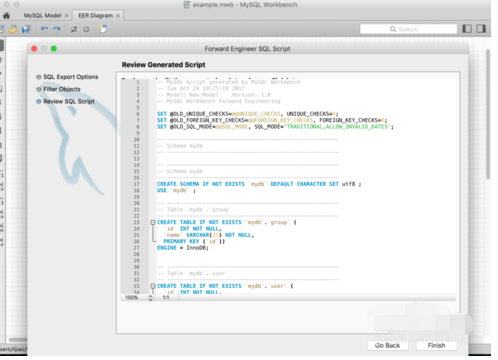Open a model file using the folder icon
The height and width of the screenshot is (360, 498).
13,29
